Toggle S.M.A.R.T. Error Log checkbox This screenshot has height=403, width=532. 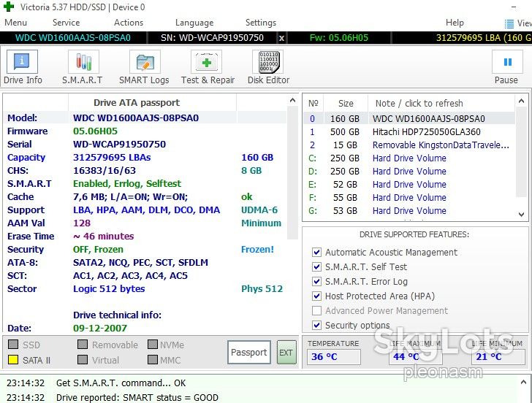(316, 281)
